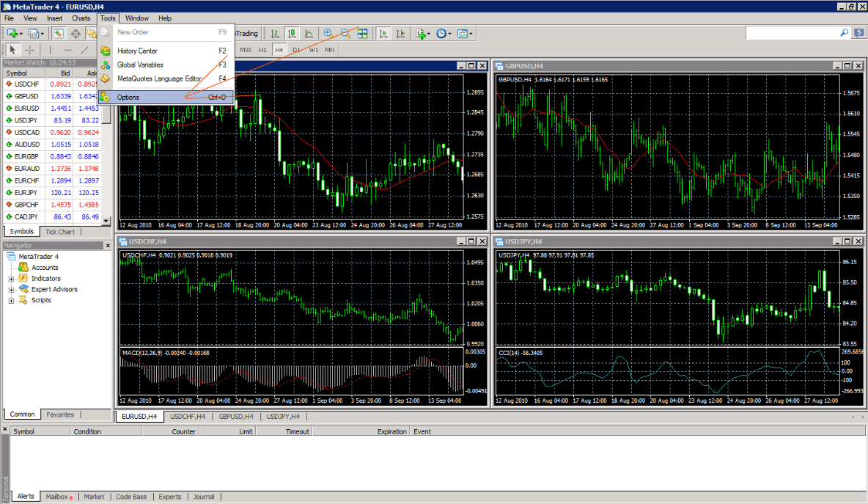Screen dimensions: 868x504
Task: Click the Periods clock icon
Action: click(441, 34)
